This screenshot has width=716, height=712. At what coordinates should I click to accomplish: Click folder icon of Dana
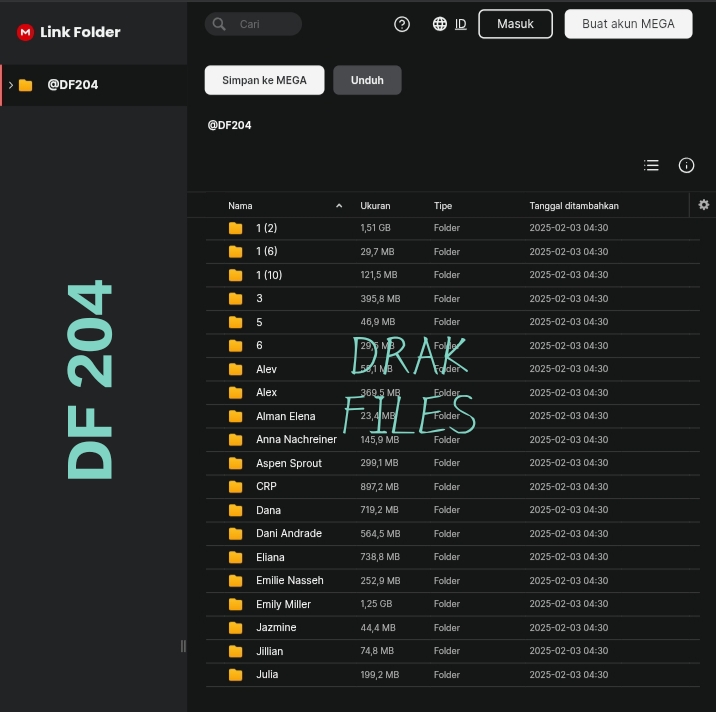pyautogui.click(x=236, y=510)
